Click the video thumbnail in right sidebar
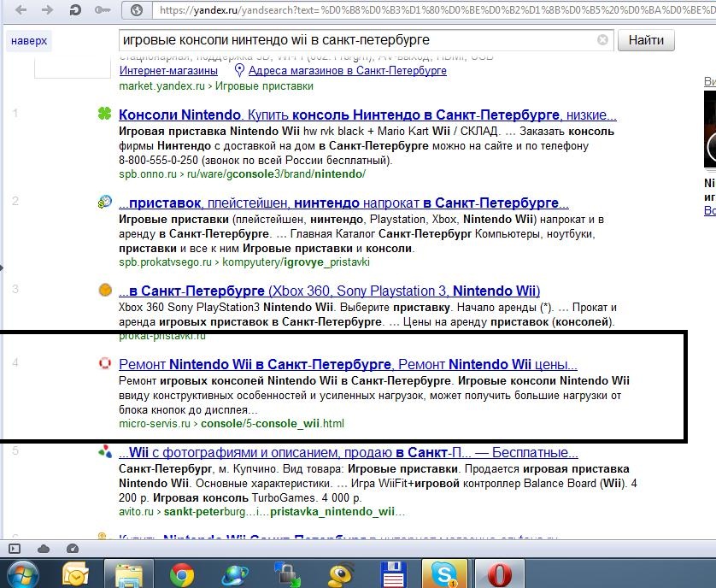This screenshot has width=716, height=588. (x=710, y=129)
